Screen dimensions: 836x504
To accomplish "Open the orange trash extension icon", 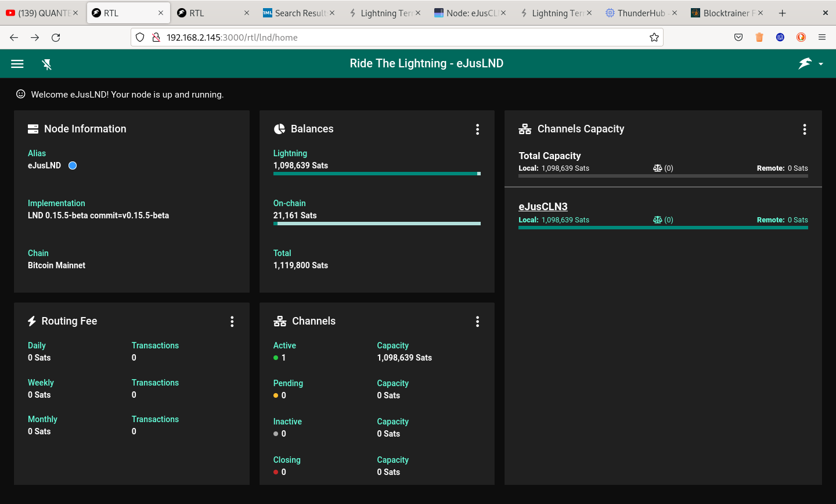I will [x=759, y=37].
